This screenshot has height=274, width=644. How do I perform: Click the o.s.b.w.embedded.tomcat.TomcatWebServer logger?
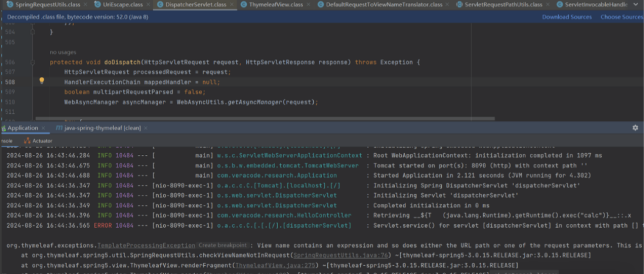[x=287, y=165]
